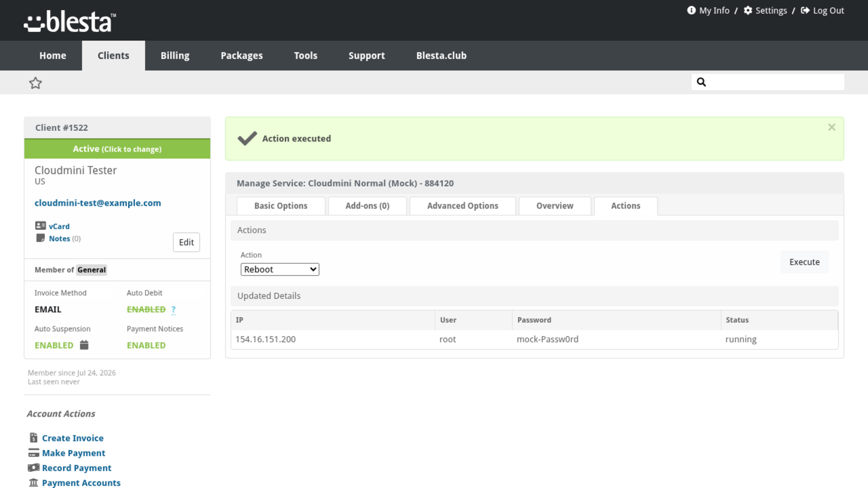The height and width of the screenshot is (488, 868).
Task: Click the Manage Service: Cloudmini Normal heading
Action: click(x=345, y=183)
